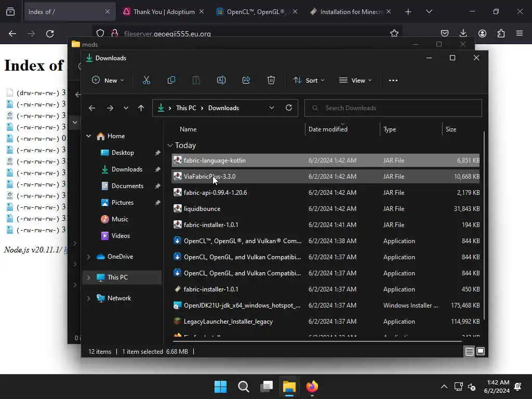Reload the Firefox page
The image size is (532, 399).
point(50,34)
